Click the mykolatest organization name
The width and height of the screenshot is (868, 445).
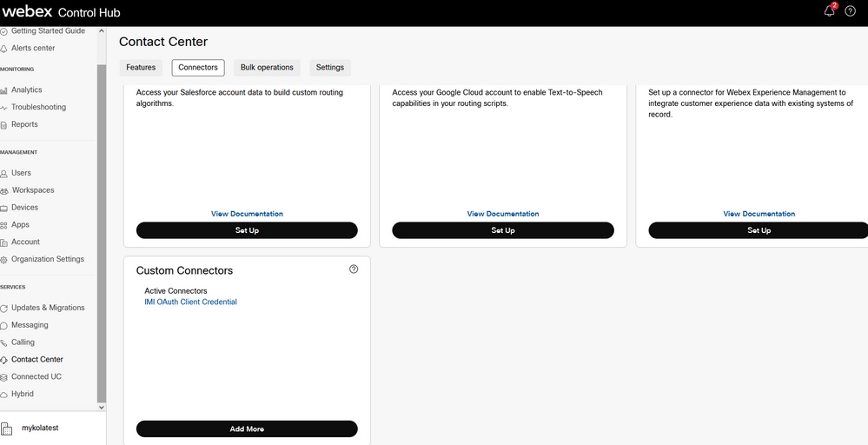click(40, 428)
